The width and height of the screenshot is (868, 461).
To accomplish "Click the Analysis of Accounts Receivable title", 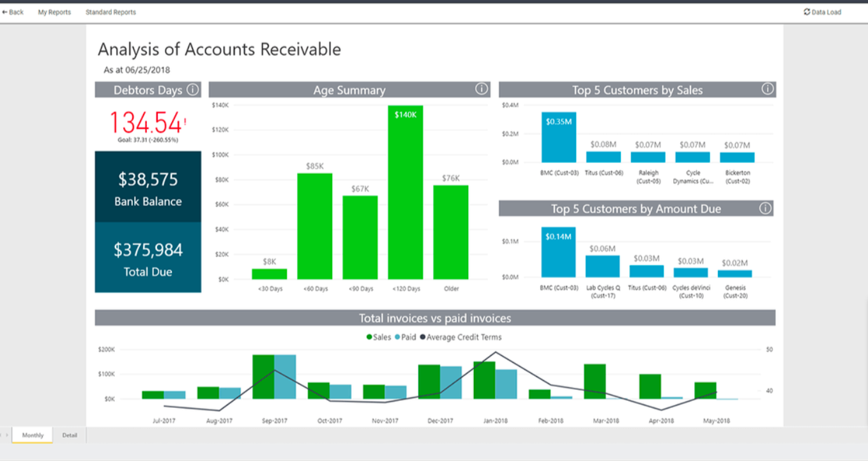I will coord(219,49).
